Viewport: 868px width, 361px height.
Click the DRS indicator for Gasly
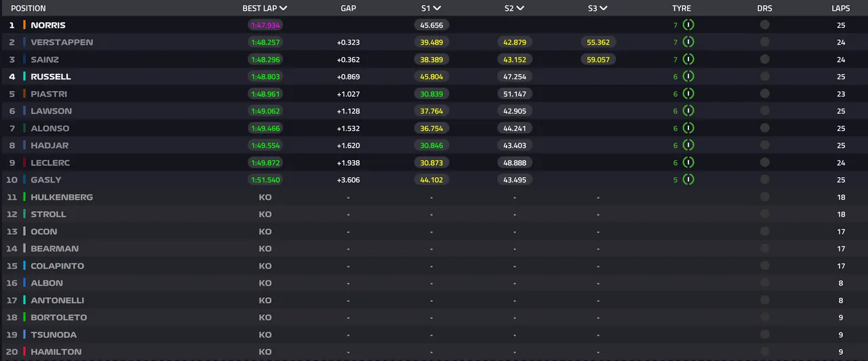tap(765, 180)
